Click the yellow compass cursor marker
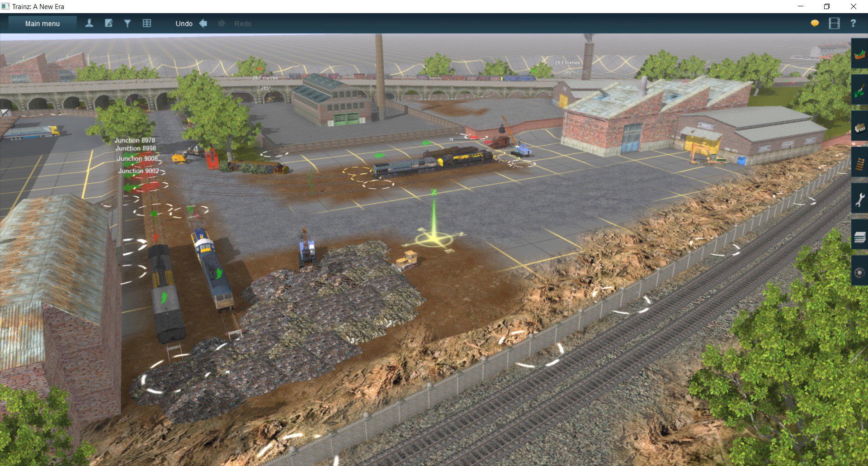The width and height of the screenshot is (868, 466). click(434, 239)
